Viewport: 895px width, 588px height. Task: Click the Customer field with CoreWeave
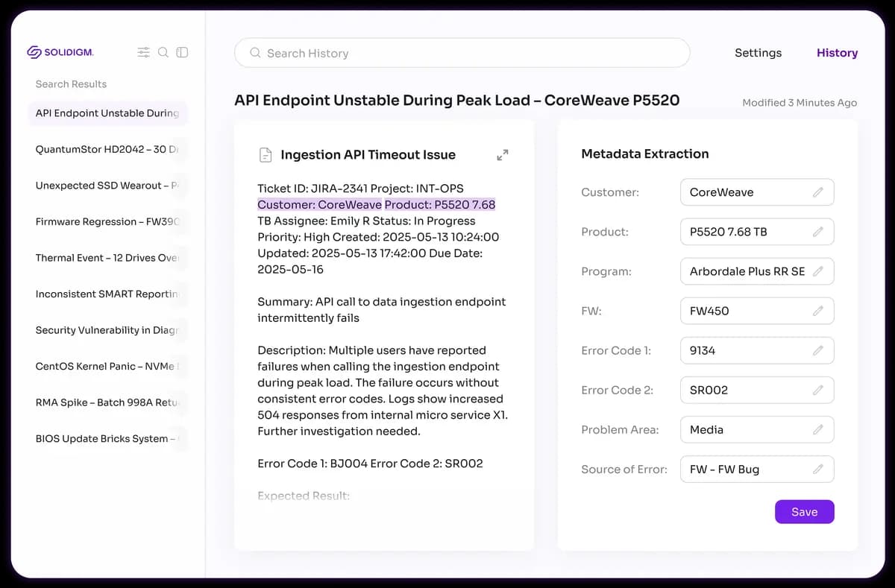757,192
